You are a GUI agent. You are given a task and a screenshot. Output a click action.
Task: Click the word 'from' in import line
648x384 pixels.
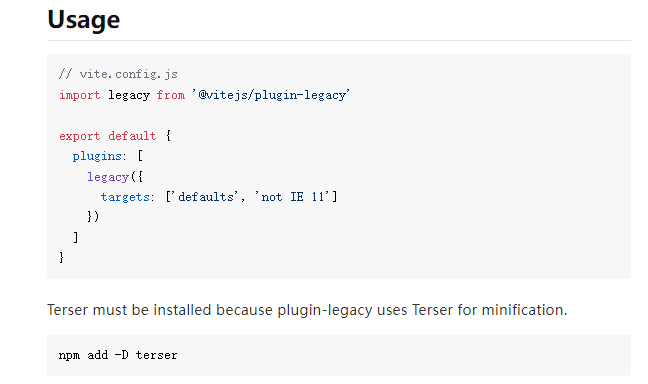tap(171, 95)
